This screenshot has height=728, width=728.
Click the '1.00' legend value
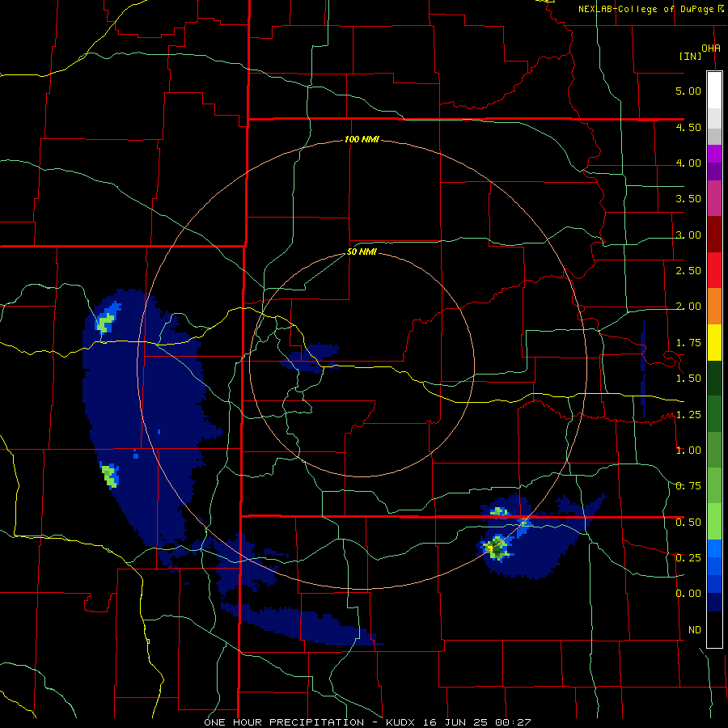tap(688, 451)
